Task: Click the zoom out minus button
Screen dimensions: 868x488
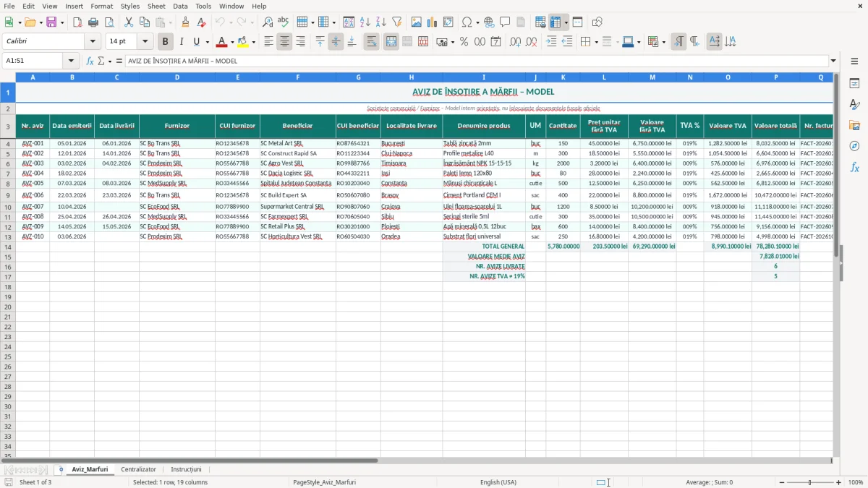Action: point(781,482)
